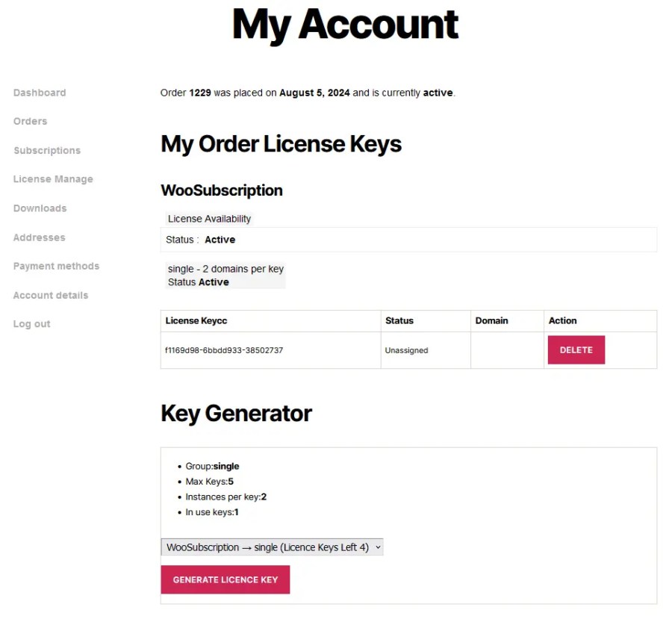This screenshot has height=619, width=672.
Task: Click the Log out link
Action: [x=32, y=324]
